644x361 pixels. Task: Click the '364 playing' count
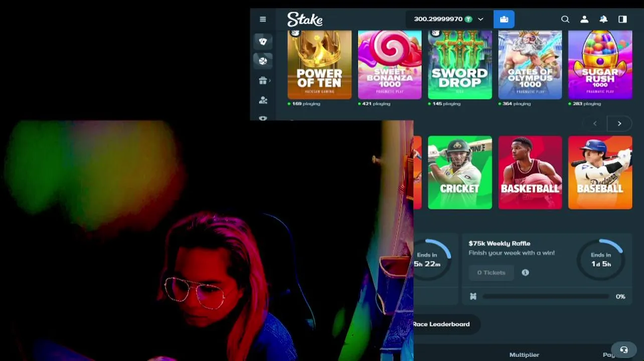coord(517,104)
